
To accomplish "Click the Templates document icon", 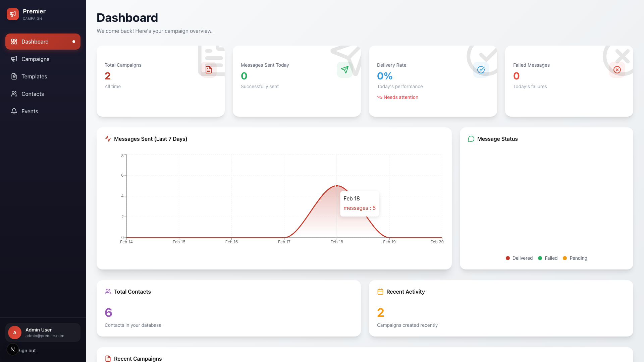I will coord(14,76).
